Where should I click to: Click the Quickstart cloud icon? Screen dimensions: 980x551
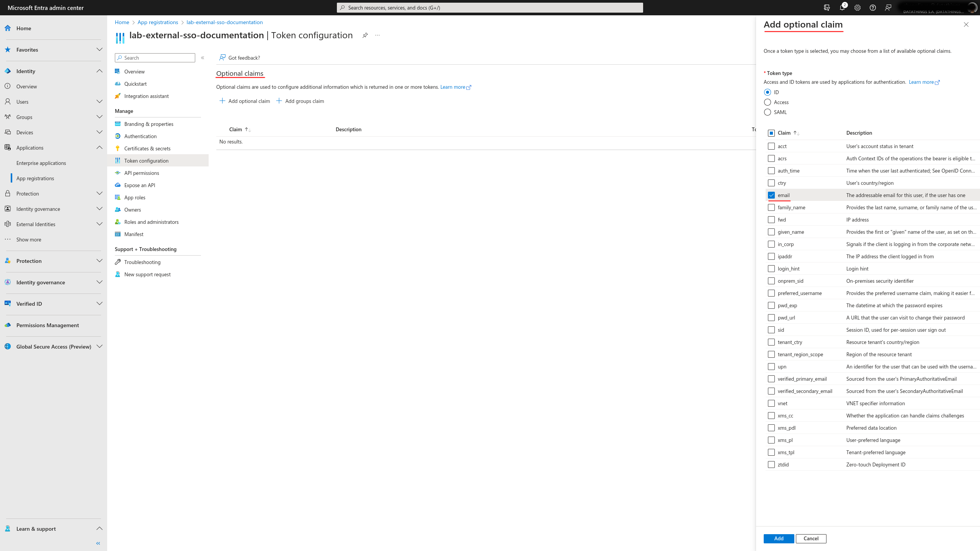click(x=118, y=84)
